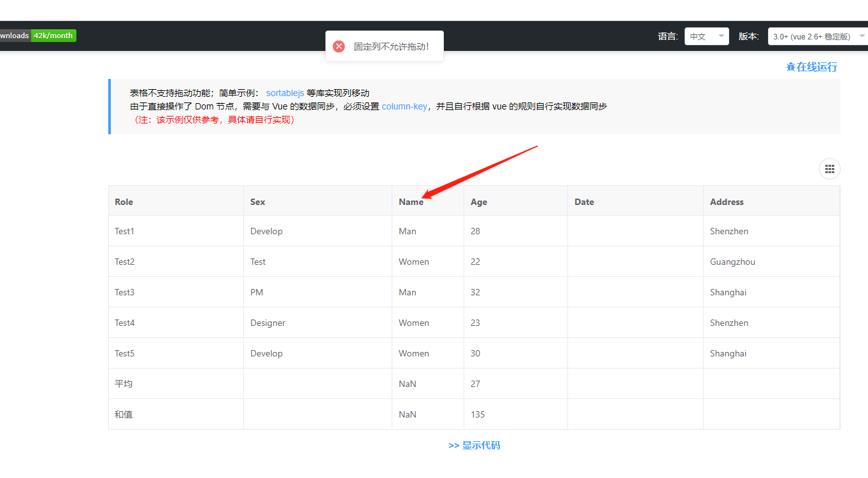Select the Guangzhou address cell
868x478 pixels.
point(771,262)
